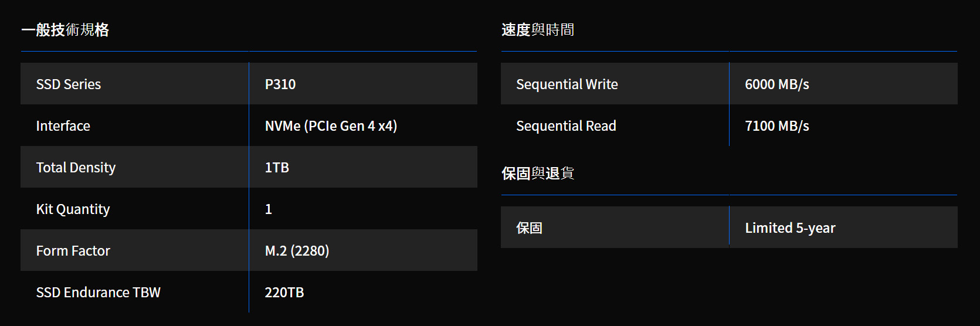Viewport: 980px width, 326px height.
Task: Click the SSD Series row label
Action: [x=69, y=84]
